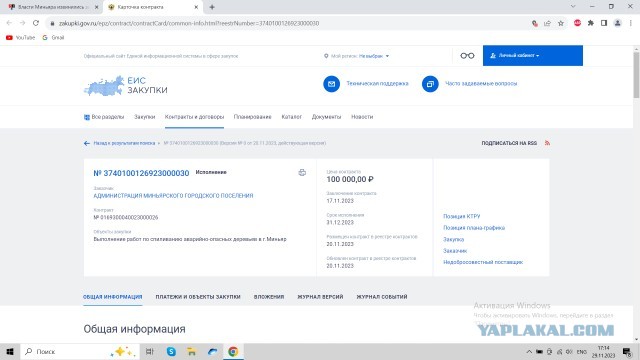
Task: Open the red ABP extension icon
Action: (x=577, y=23)
